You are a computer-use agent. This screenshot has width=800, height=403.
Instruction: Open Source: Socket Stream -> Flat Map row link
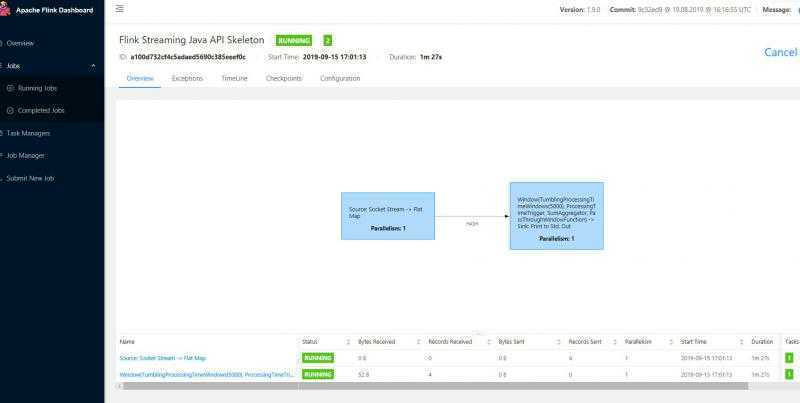163,358
